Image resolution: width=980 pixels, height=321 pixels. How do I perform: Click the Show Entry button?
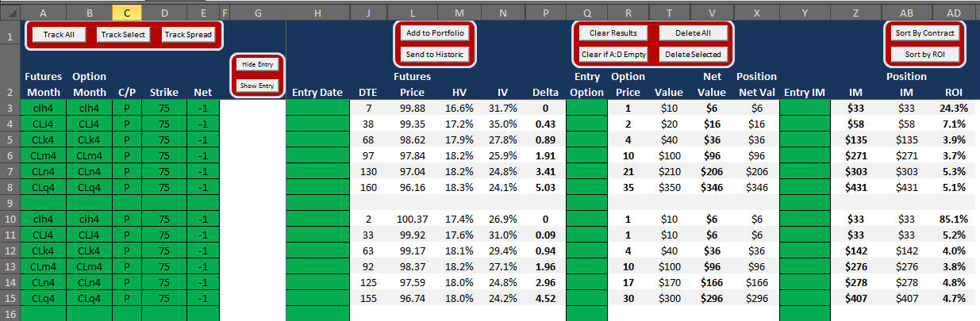coord(258,86)
